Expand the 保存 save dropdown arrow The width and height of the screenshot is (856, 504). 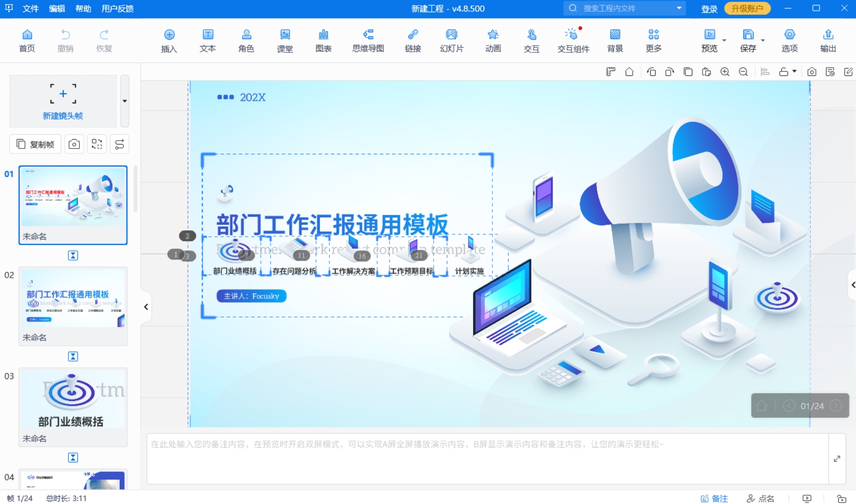point(763,41)
